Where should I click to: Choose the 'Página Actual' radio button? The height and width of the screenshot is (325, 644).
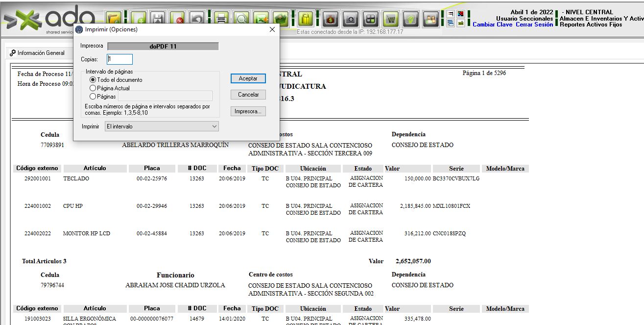coord(93,88)
